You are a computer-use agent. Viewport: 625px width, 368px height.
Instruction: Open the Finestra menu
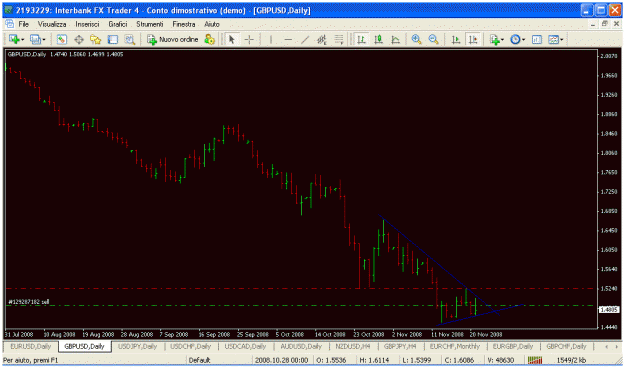tap(184, 24)
